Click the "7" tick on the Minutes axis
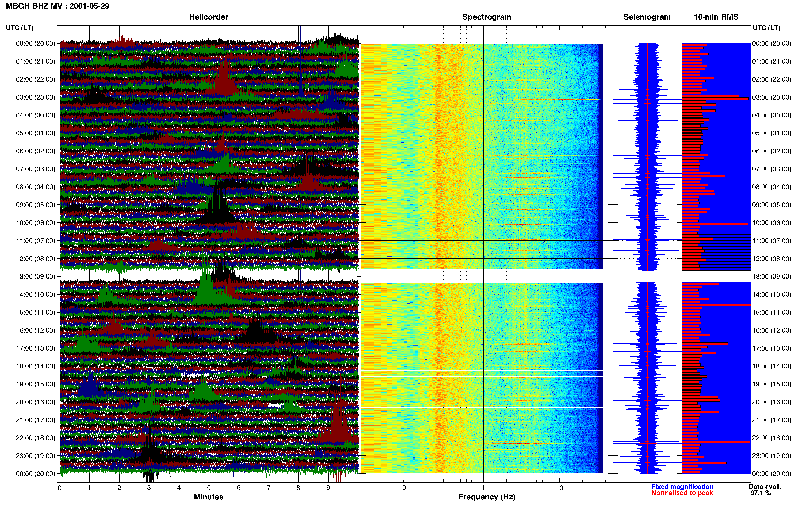Screen dimensions: 812x508 [x=269, y=488]
